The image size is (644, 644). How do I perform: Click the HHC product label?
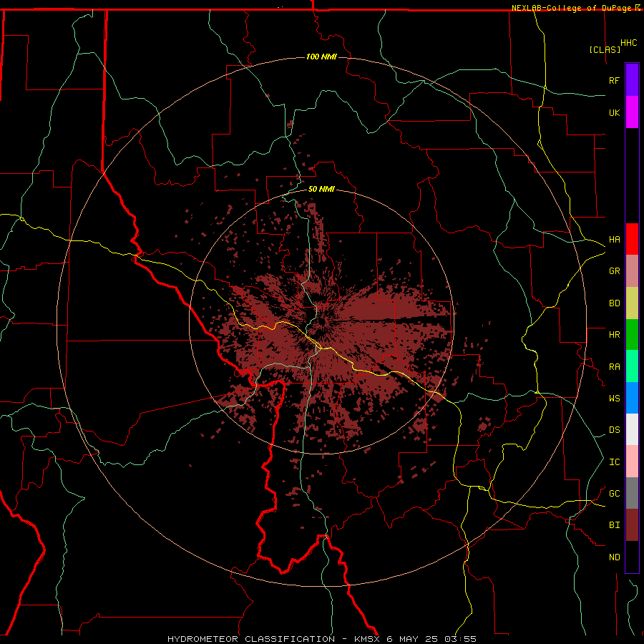[629, 43]
